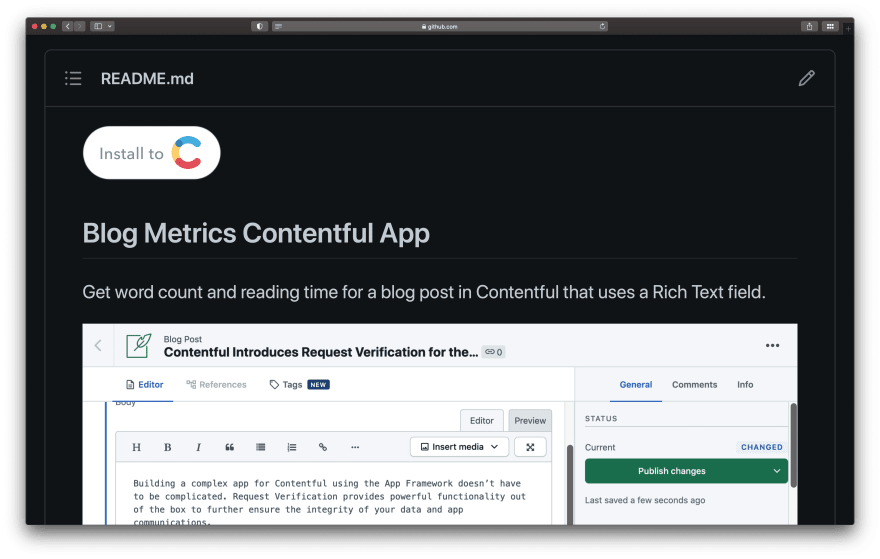Click the reader view icon in address bar
This screenshot has width=880, height=559.
[278, 26]
